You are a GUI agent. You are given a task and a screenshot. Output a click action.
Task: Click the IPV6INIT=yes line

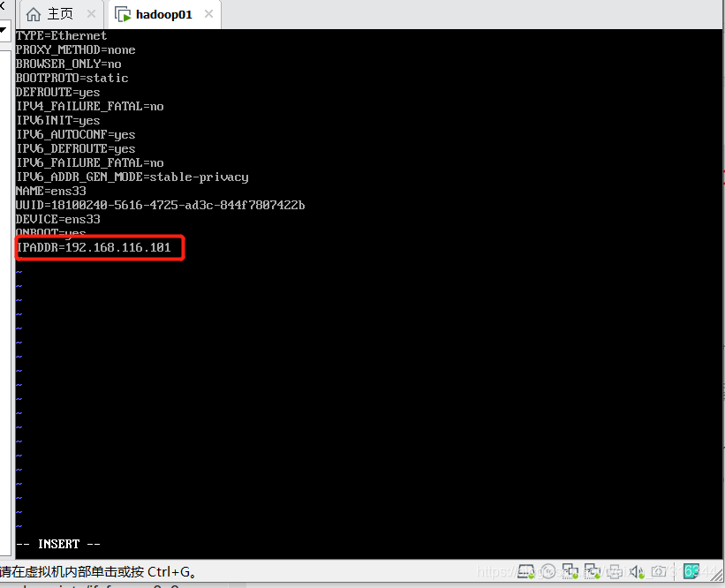[57, 121]
